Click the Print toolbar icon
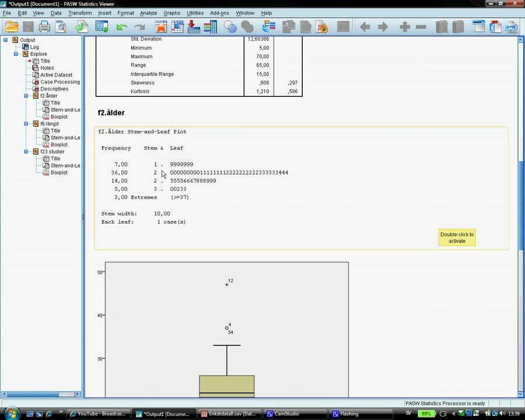The width and height of the screenshot is (525, 420). [44, 26]
